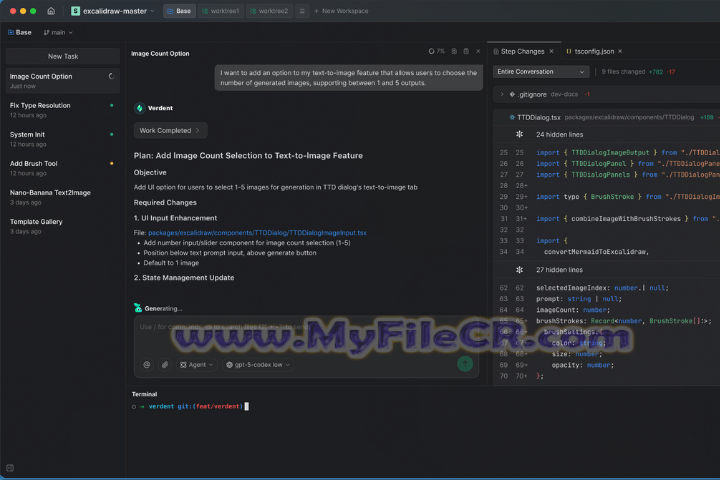Open the excalidraw-master project dropdown
Viewport: 720px width, 480px height.
113,11
